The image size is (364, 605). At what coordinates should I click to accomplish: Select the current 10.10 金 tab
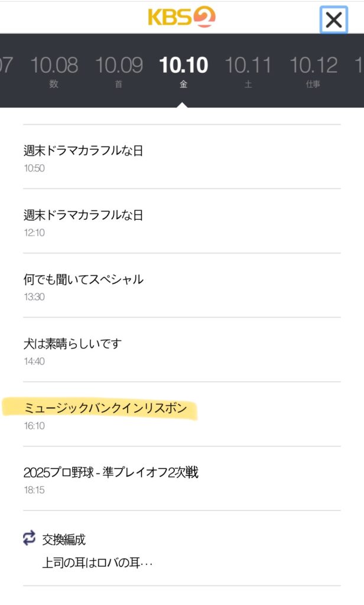tap(183, 70)
